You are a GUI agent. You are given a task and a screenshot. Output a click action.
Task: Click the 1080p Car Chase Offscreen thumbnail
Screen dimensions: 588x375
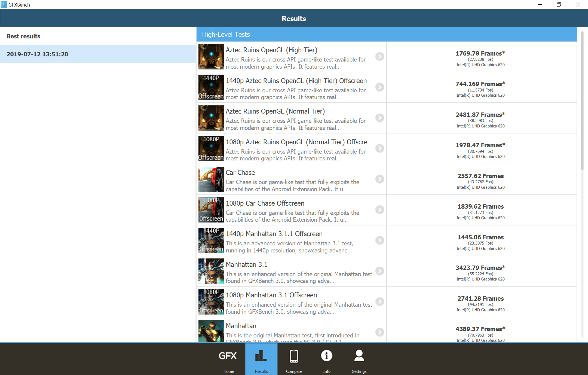pyautogui.click(x=211, y=210)
